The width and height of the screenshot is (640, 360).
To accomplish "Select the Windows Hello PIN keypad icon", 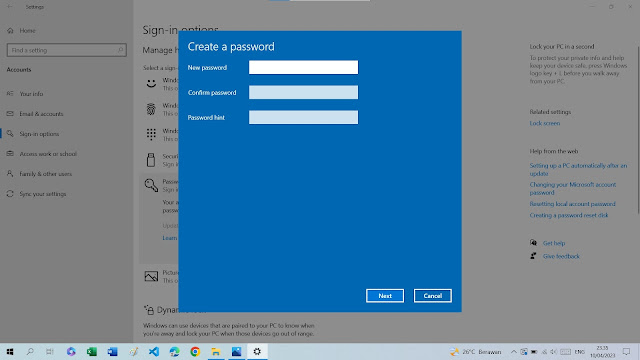I will pyautogui.click(x=151, y=134).
